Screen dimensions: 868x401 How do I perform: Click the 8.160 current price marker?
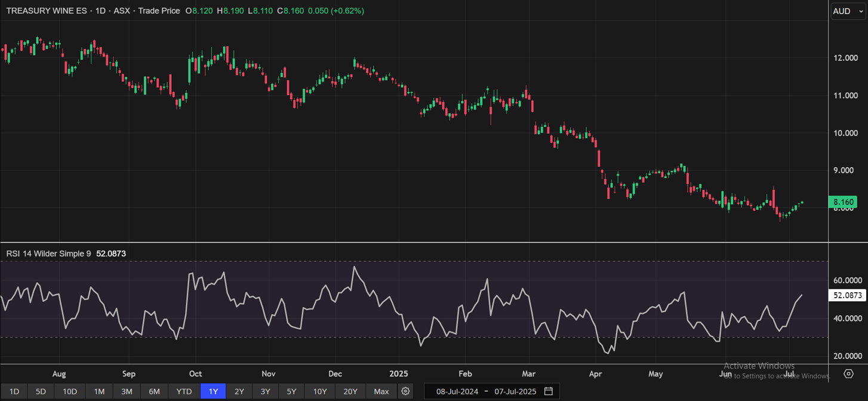point(843,203)
